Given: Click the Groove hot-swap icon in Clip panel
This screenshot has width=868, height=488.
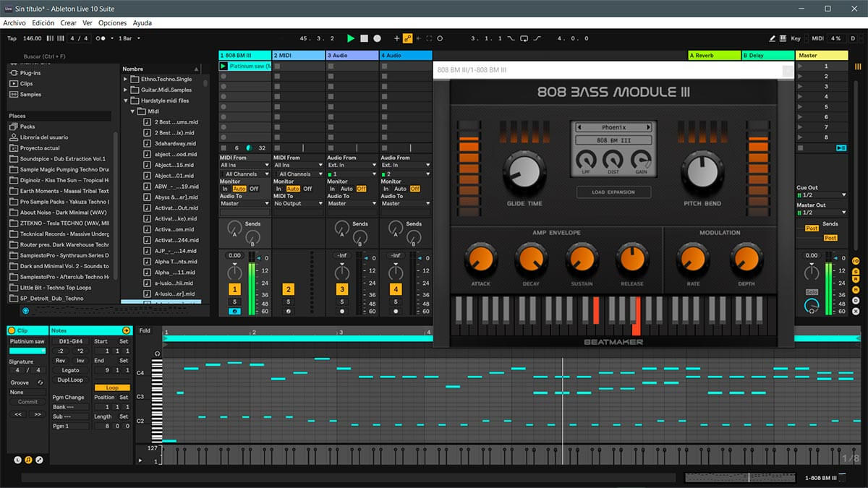Looking at the screenshot, I should click(41, 382).
